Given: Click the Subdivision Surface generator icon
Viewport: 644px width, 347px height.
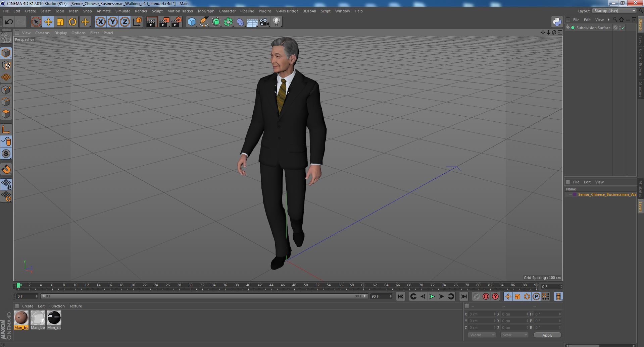Looking at the screenshot, I should coord(216,22).
